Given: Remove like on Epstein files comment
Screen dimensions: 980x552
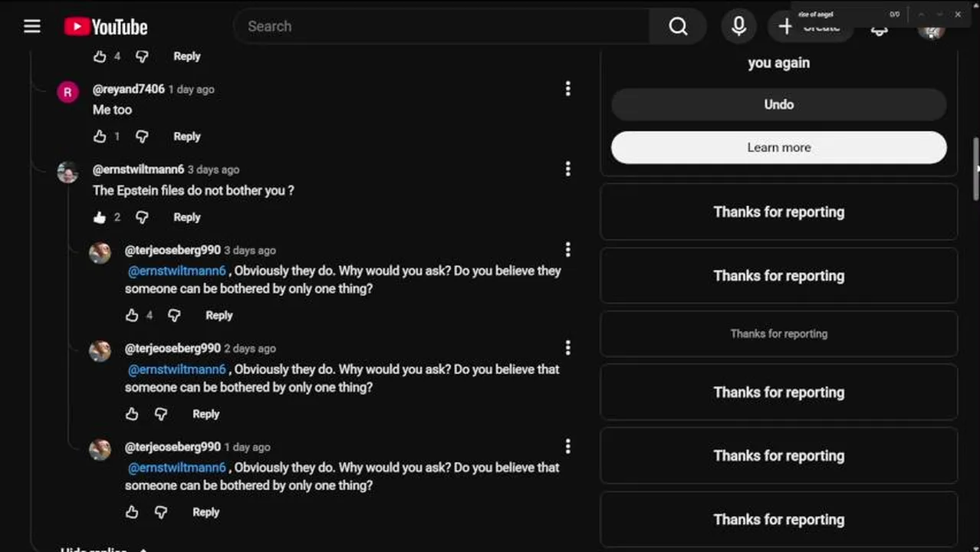Looking at the screenshot, I should 100,218.
